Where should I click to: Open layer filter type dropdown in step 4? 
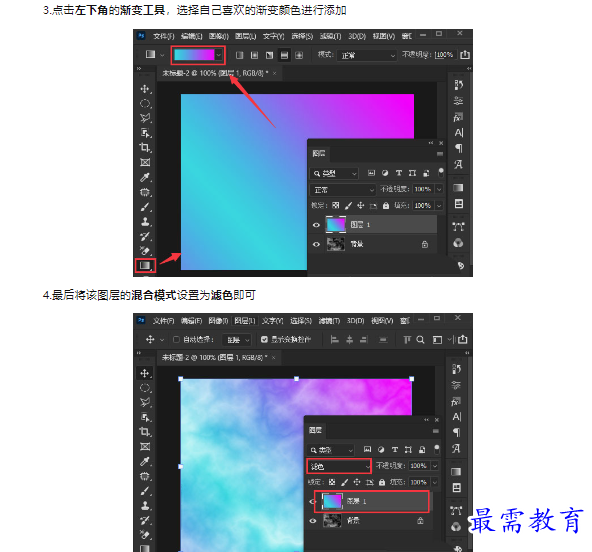click(x=331, y=450)
